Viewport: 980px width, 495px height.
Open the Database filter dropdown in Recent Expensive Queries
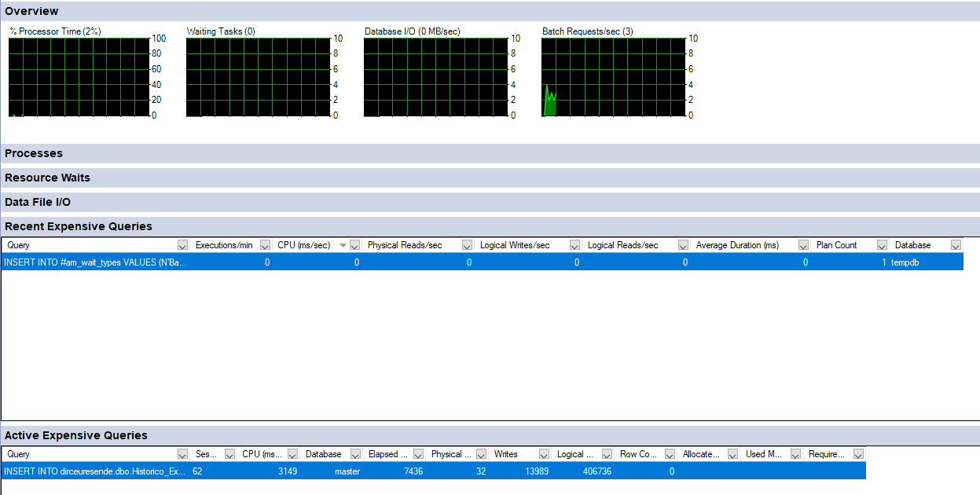[956, 245]
